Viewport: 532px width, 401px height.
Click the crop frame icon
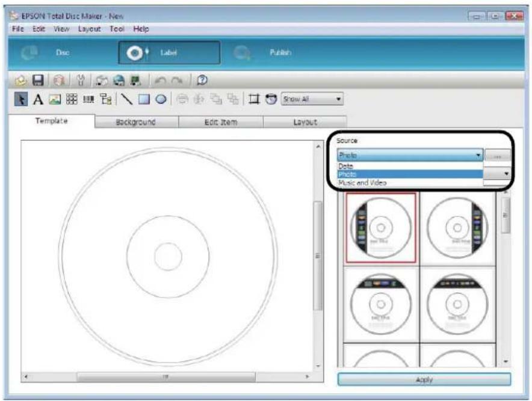coord(254,99)
